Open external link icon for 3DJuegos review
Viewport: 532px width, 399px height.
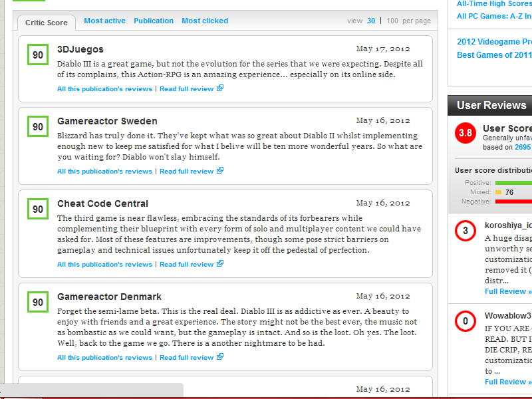pyautogui.click(x=220, y=88)
